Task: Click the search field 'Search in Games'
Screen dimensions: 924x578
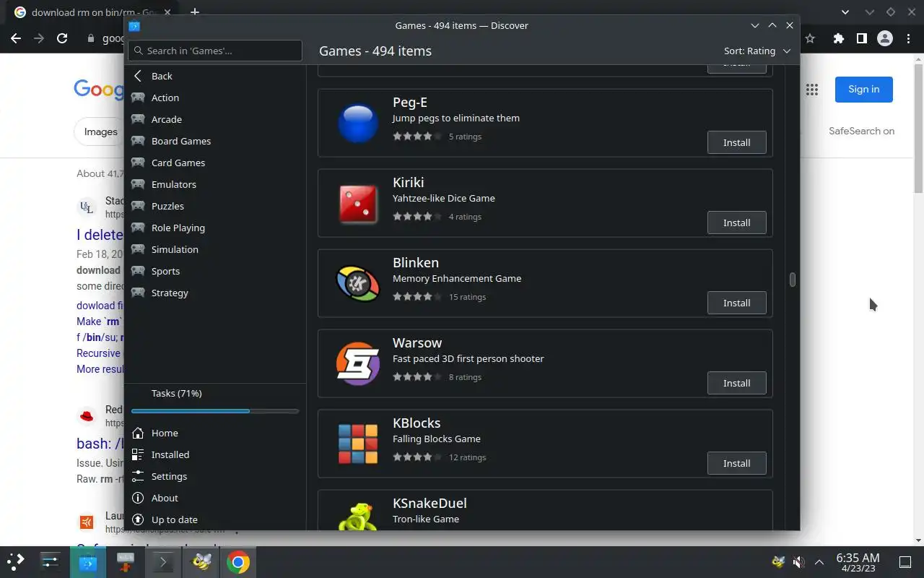Action: 215,51
